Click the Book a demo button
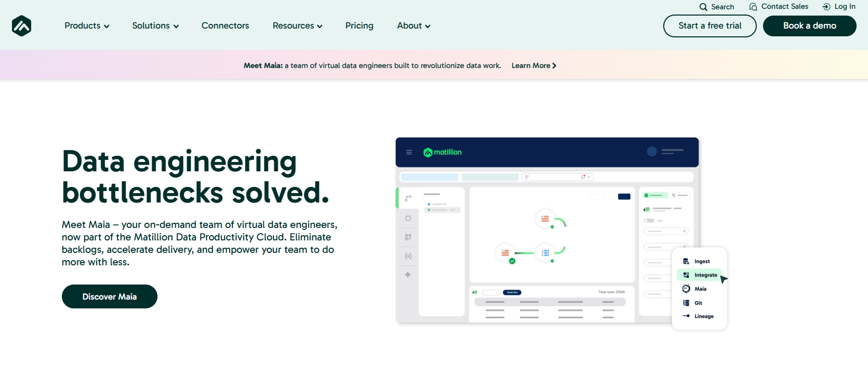Screen dimensions: 868x365 coord(810,26)
